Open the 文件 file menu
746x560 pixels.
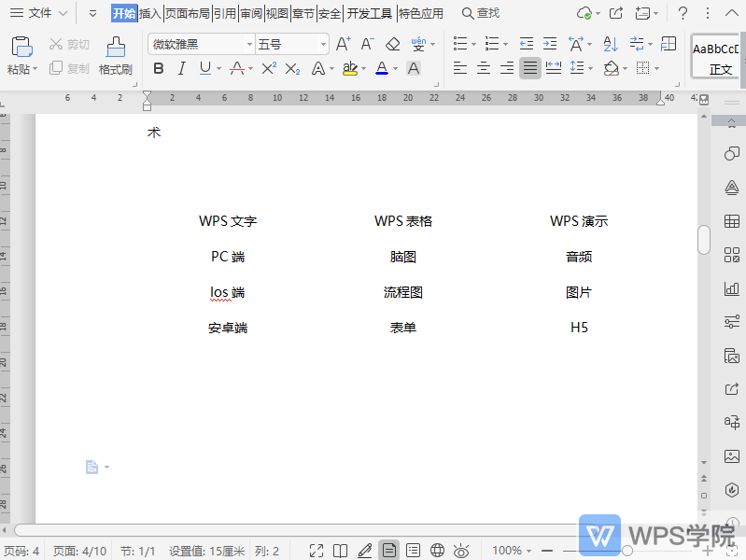pyautogui.click(x=39, y=13)
